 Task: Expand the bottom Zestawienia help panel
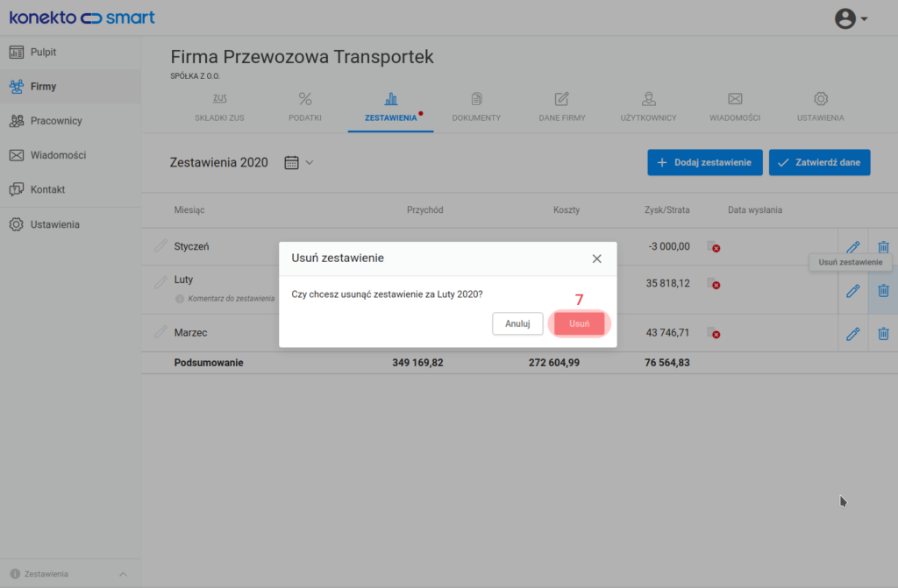(123, 574)
